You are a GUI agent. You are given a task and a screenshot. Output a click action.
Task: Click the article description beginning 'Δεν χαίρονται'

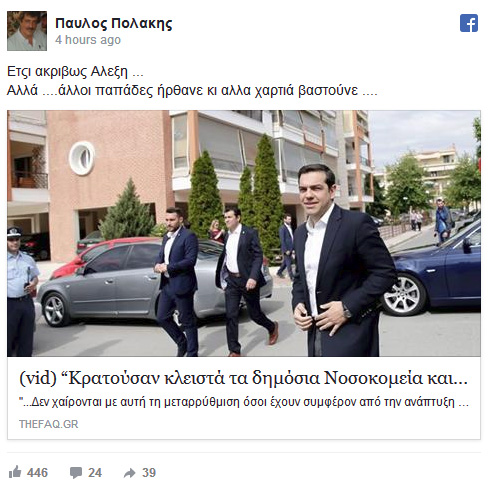click(244, 402)
